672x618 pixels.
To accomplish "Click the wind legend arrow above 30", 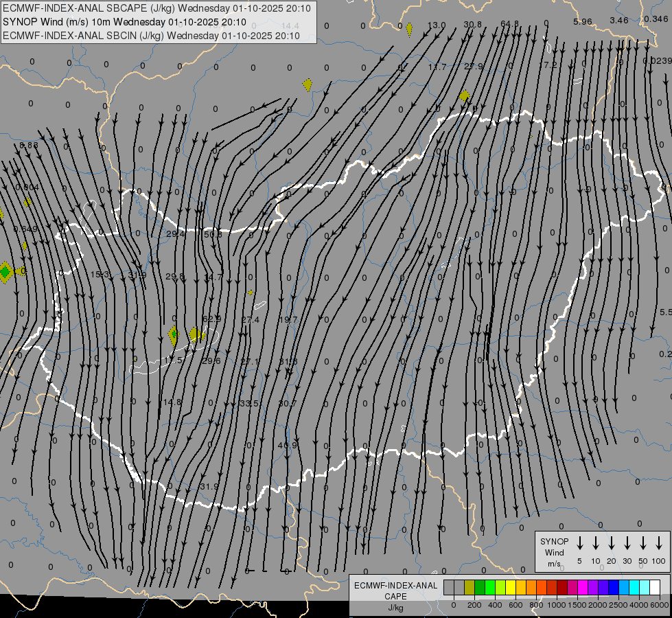I will (627, 543).
